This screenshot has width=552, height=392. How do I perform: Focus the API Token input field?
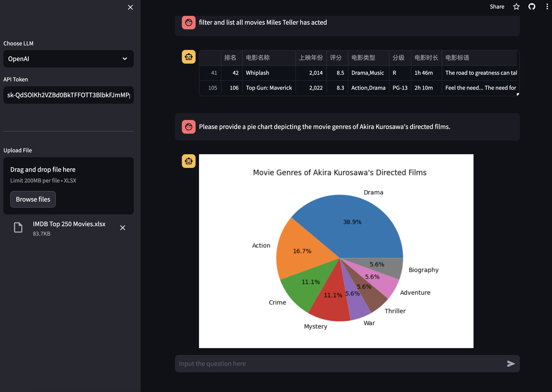[x=68, y=95]
